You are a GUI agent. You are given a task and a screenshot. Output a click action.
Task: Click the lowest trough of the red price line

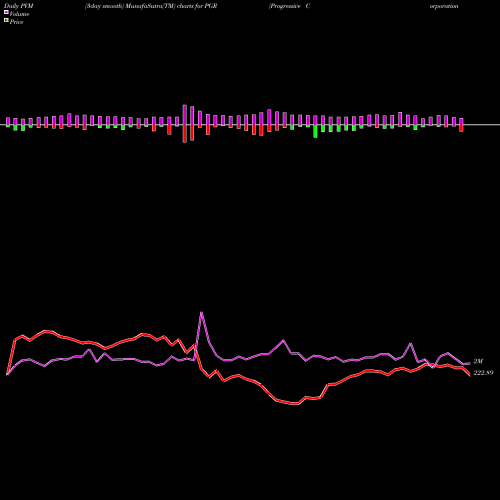294,404
